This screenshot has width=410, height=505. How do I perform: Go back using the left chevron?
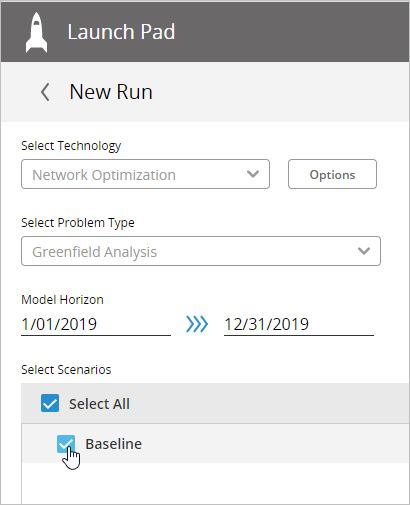pyautogui.click(x=45, y=92)
